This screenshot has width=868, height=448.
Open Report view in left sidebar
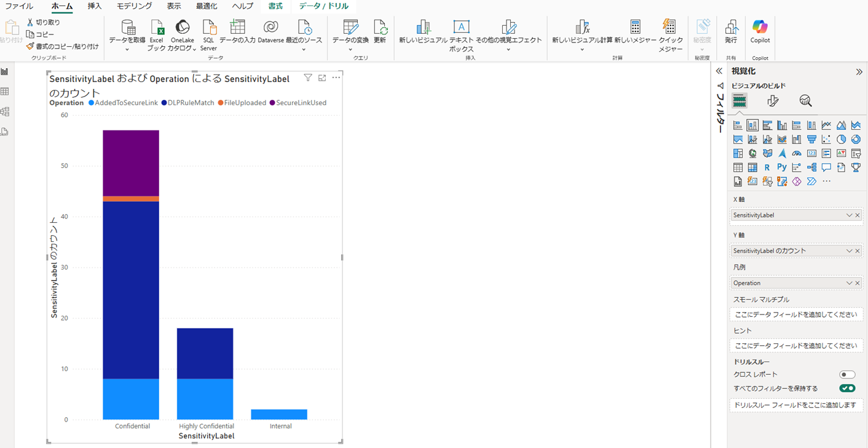[5, 72]
